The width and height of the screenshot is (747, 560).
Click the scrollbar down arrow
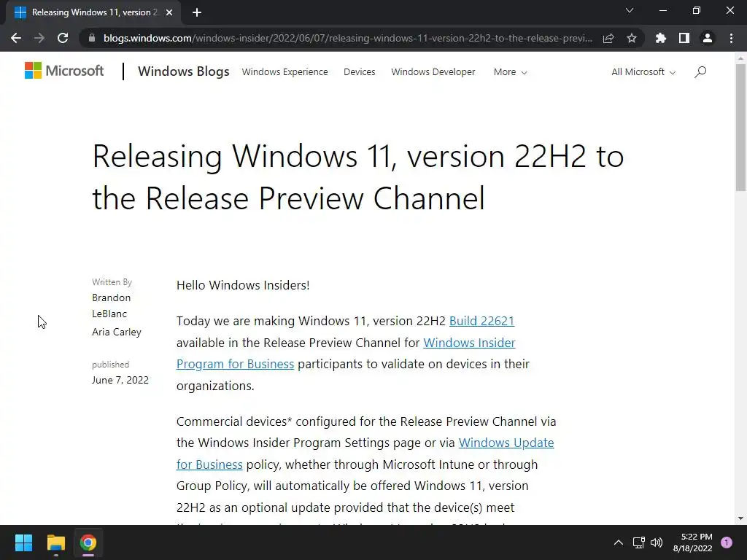(x=740, y=518)
